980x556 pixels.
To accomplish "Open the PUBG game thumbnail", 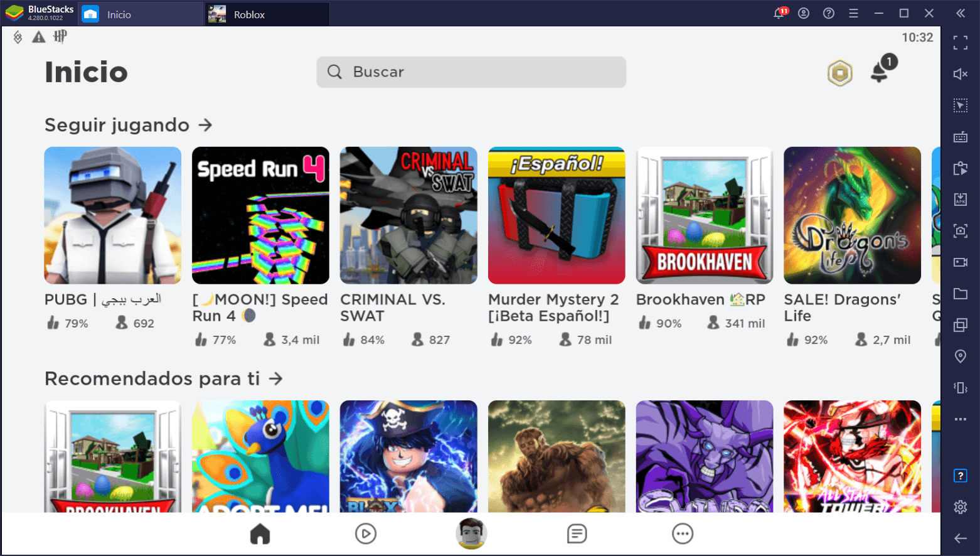I will (x=113, y=215).
